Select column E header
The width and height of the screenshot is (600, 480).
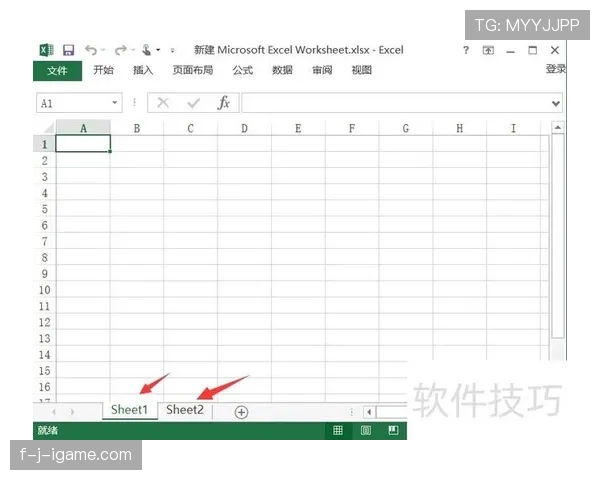click(x=298, y=128)
